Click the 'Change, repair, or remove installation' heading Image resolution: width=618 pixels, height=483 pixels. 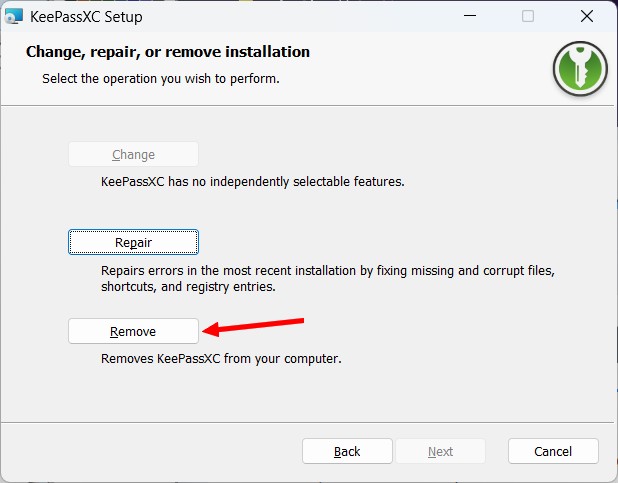click(x=168, y=52)
